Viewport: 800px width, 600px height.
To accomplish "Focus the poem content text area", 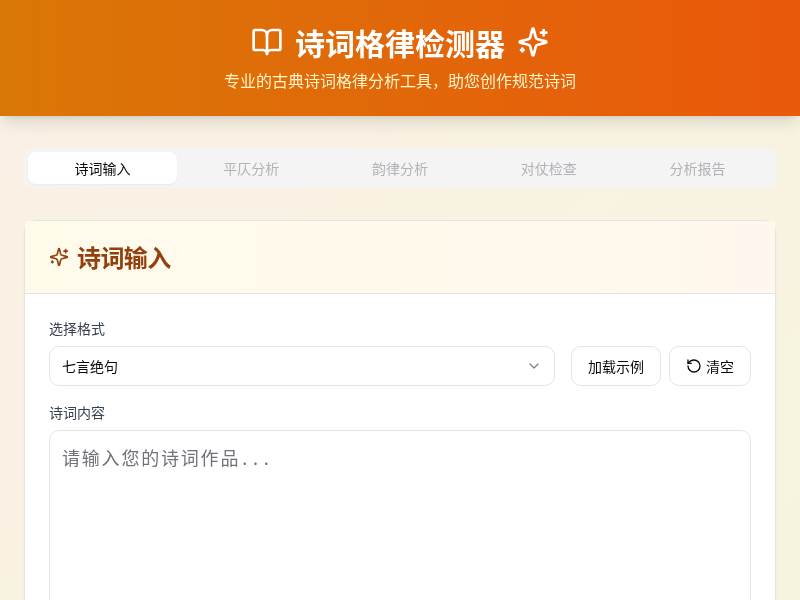I will [x=400, y=515].
